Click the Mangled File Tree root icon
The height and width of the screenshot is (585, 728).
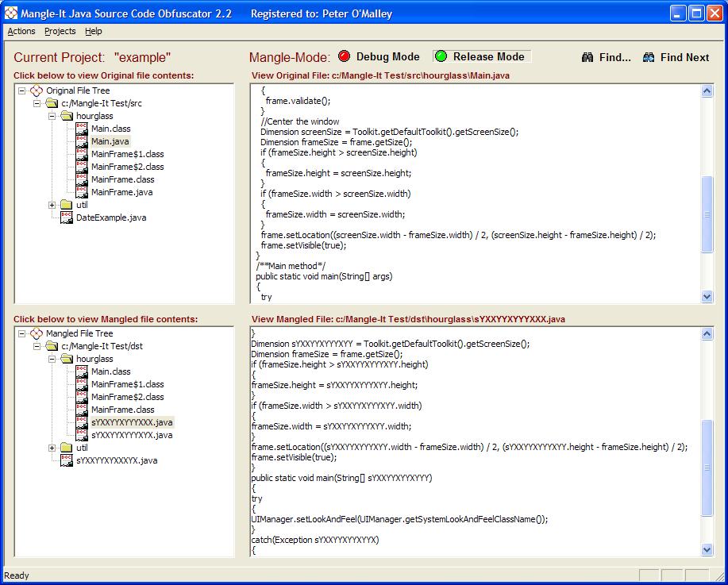37,333
